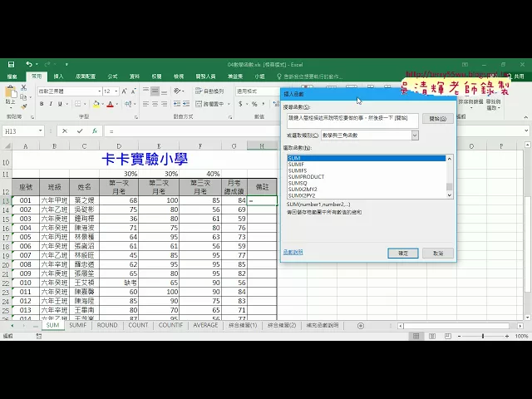Click the Share (共用) button
532x399 pixels.
pos(515,76)
